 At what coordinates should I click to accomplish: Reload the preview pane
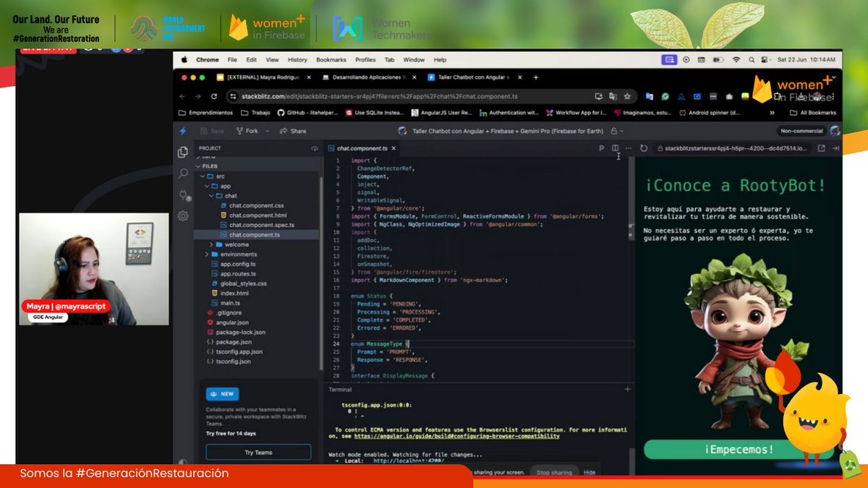click(x=644, y=148)
